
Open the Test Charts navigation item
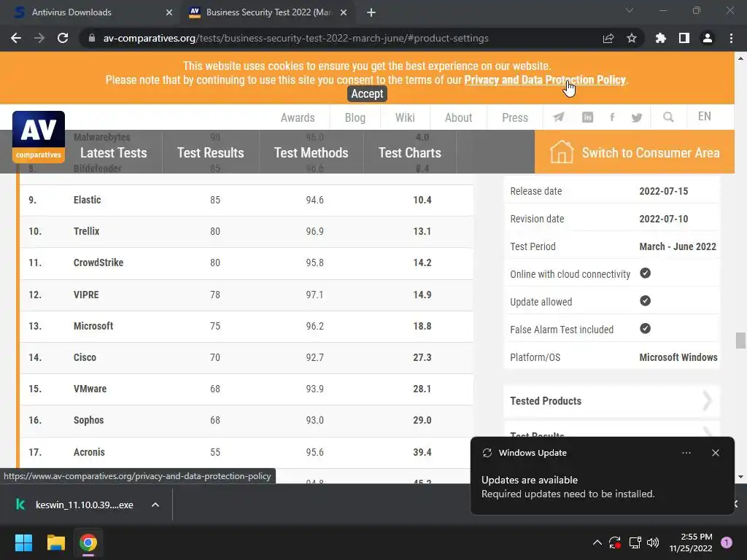[410, 153]
